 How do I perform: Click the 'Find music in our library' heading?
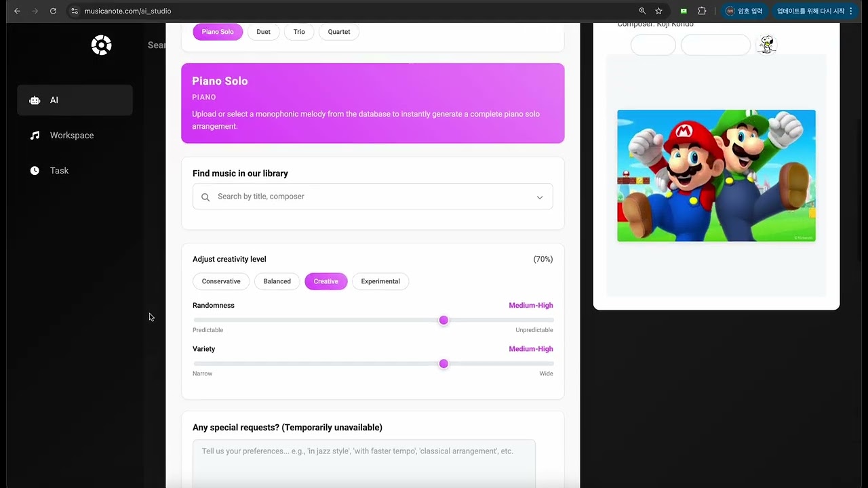click(240, 174)
